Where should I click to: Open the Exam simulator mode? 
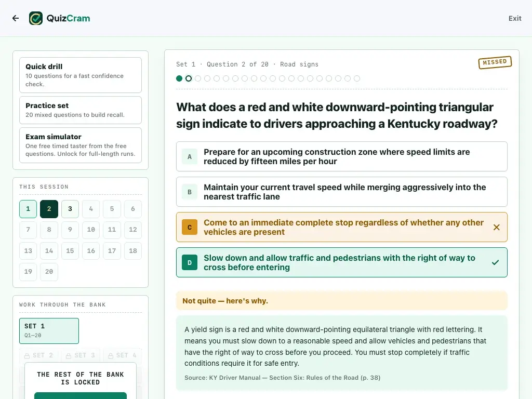tap(81, 145)
